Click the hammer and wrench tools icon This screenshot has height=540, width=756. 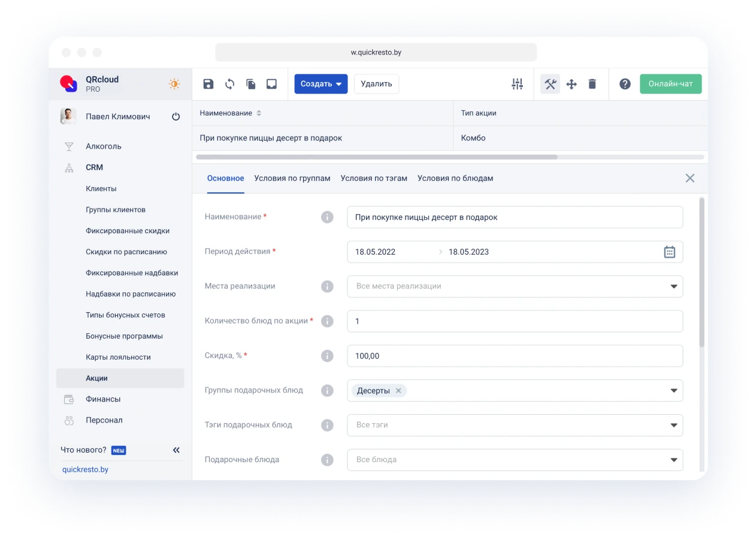[x=550, y=84]
